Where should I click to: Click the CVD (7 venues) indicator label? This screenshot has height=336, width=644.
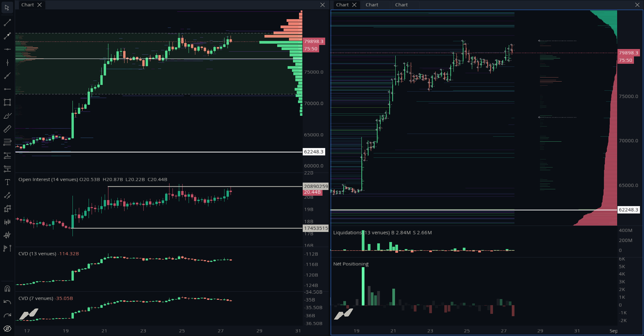[x=36, y=298]
